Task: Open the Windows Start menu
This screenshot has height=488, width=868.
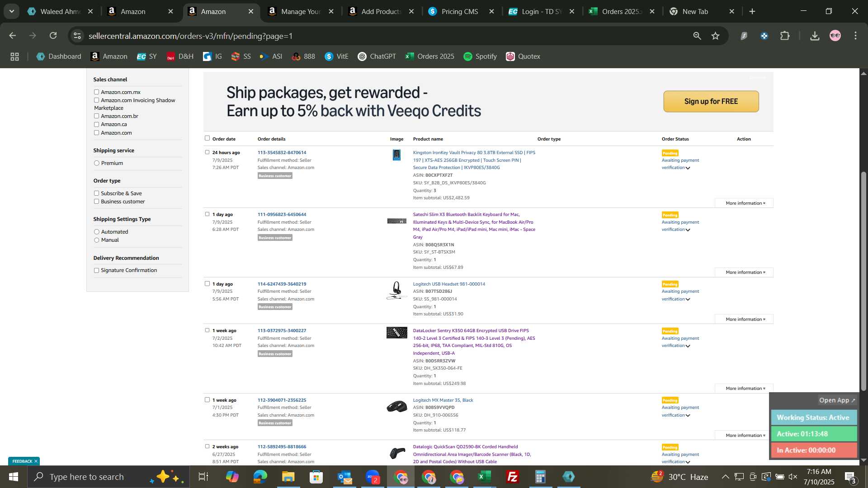Action: 13,477
